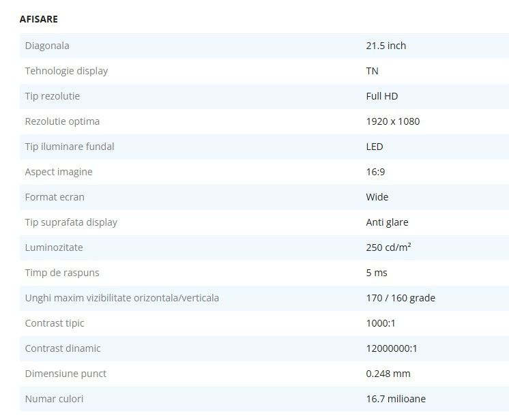Click the Luminozitate row label
The image size is (509, 420).
pos(54,247)
